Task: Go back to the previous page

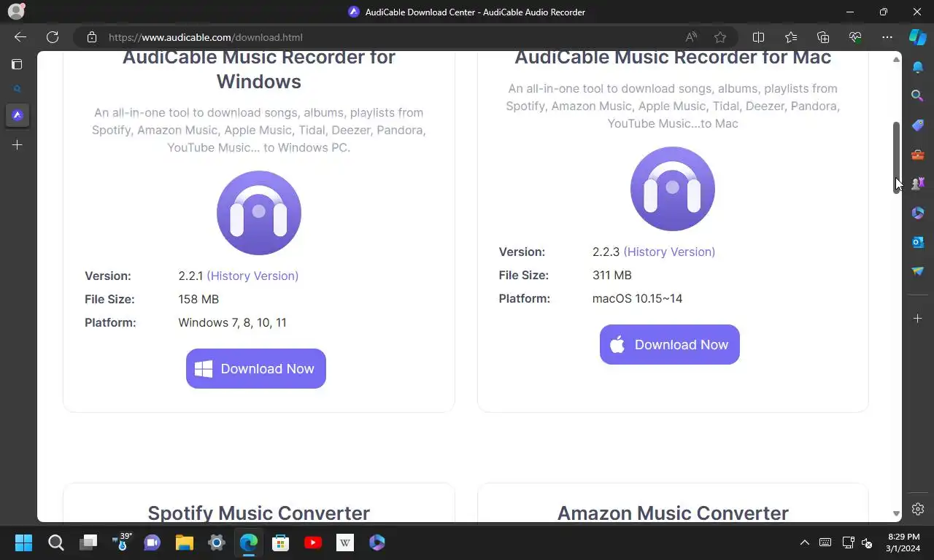Action: (20, 37)
